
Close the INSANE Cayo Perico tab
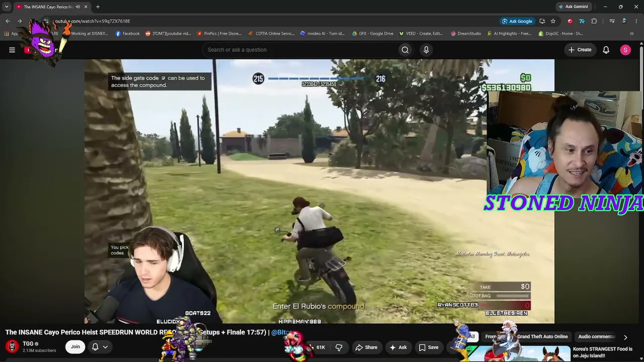tap(86, 7)
